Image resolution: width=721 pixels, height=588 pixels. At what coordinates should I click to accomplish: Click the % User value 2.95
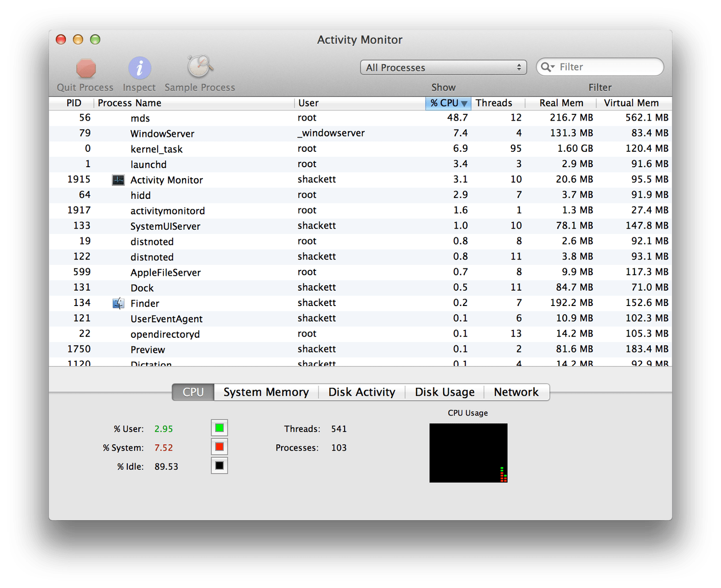pos(163,429)
